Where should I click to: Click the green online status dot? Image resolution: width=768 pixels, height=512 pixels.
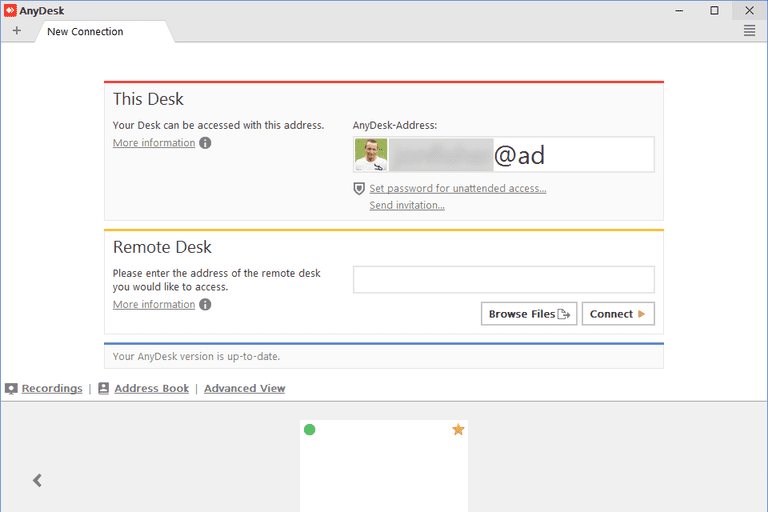click(310, 430)
